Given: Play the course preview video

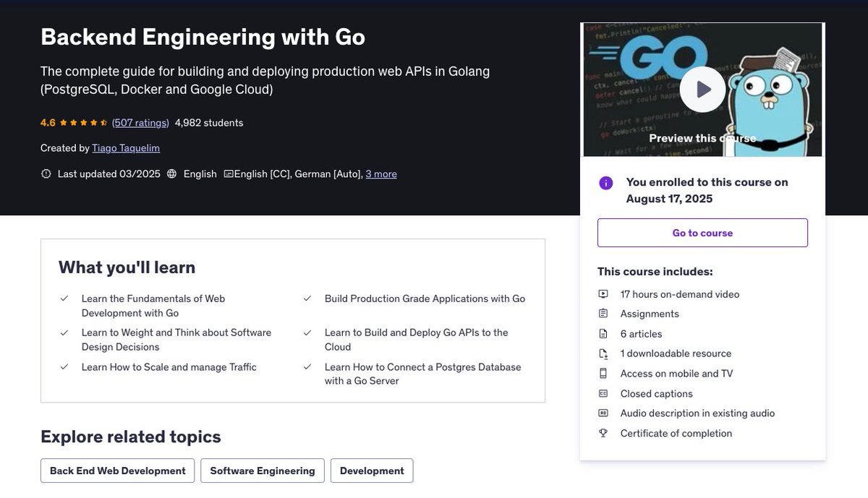Looking at the screenshot, I should (x=702, y=90).
